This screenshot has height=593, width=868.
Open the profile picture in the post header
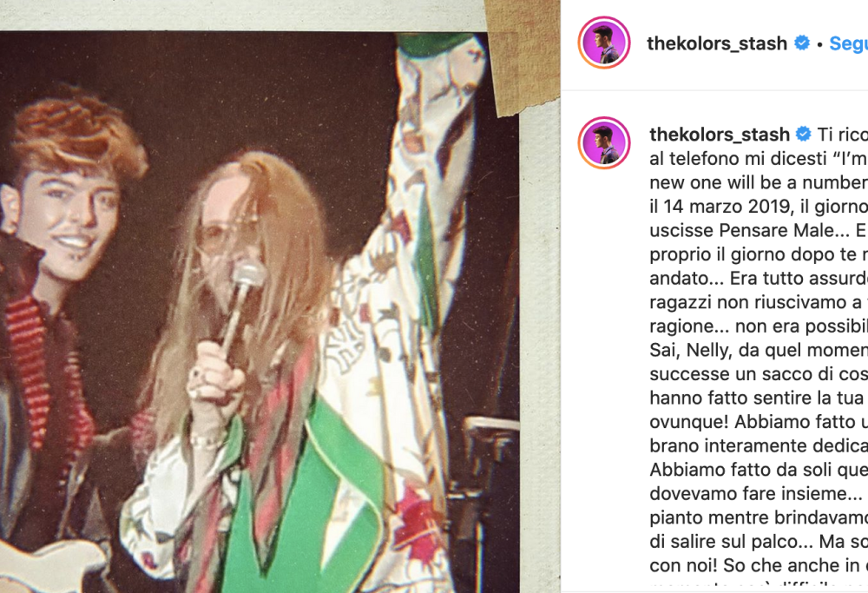pos(604,43)
